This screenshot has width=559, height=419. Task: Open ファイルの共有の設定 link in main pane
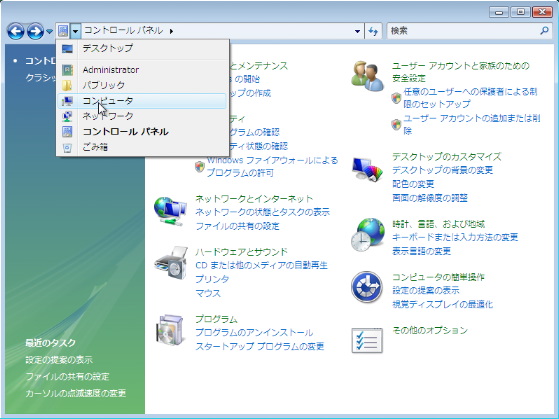[237, 226]
